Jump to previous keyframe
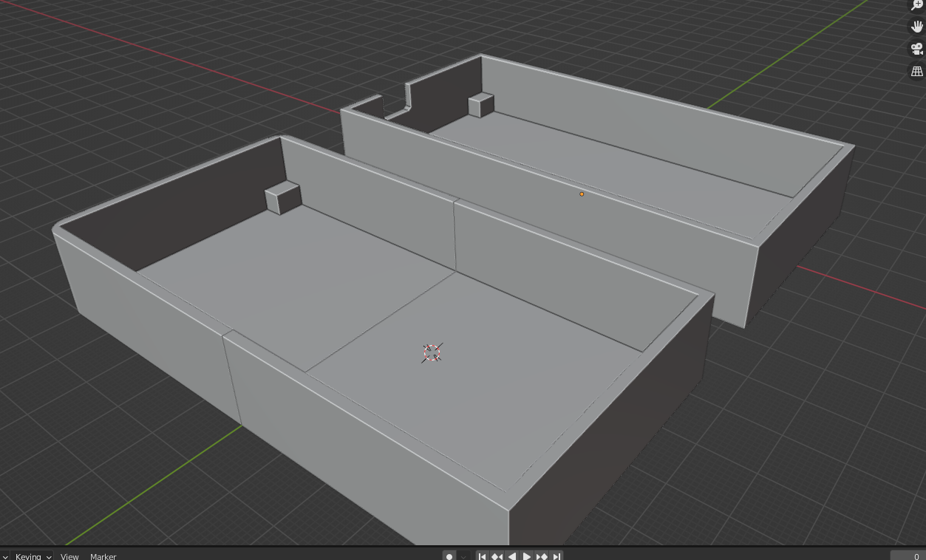Viewport: 926px width, 560px height. (497, 556)
